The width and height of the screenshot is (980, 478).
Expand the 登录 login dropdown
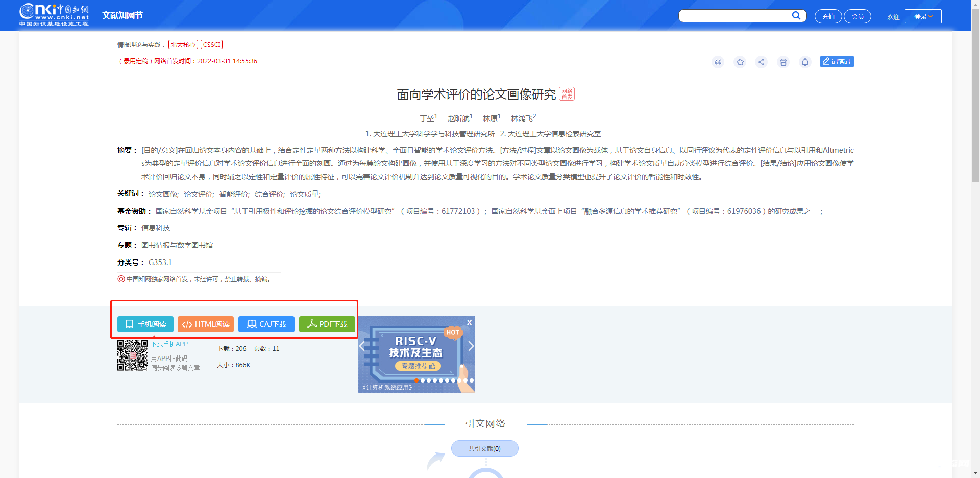(923, 16)
